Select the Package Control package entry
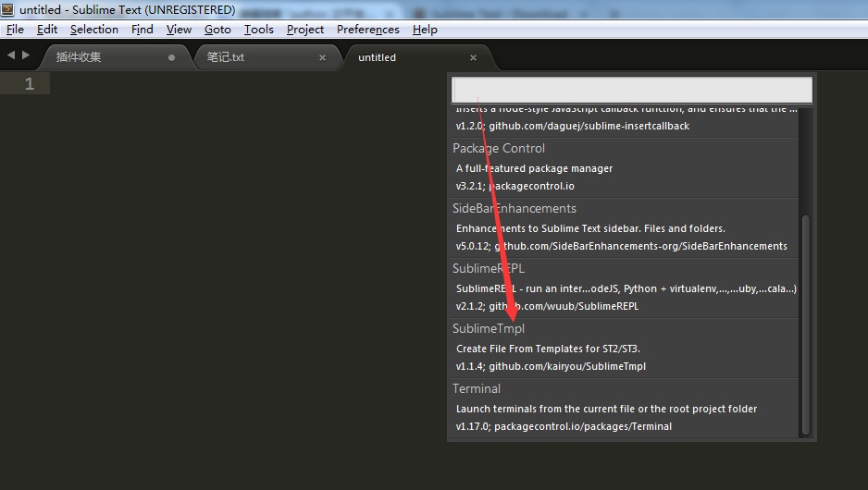The image size is (868, 490). 625,167
